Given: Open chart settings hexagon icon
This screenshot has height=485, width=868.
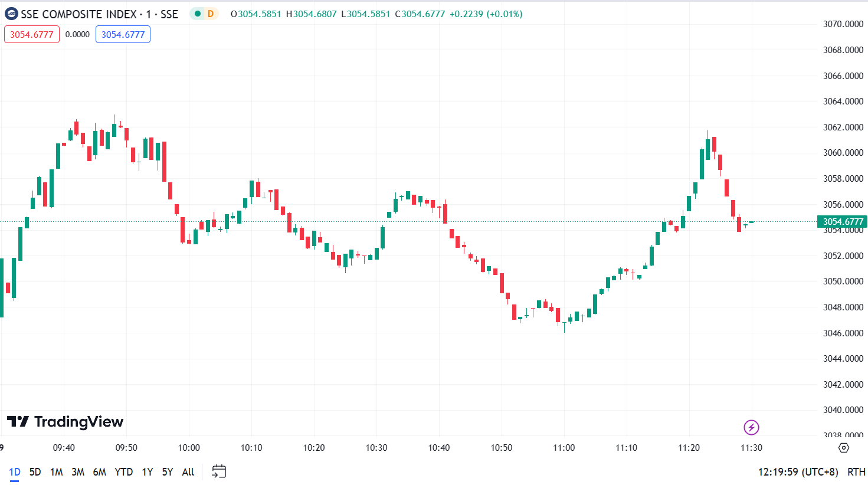Looking at the screenshot, I should [x=844, y=448].
